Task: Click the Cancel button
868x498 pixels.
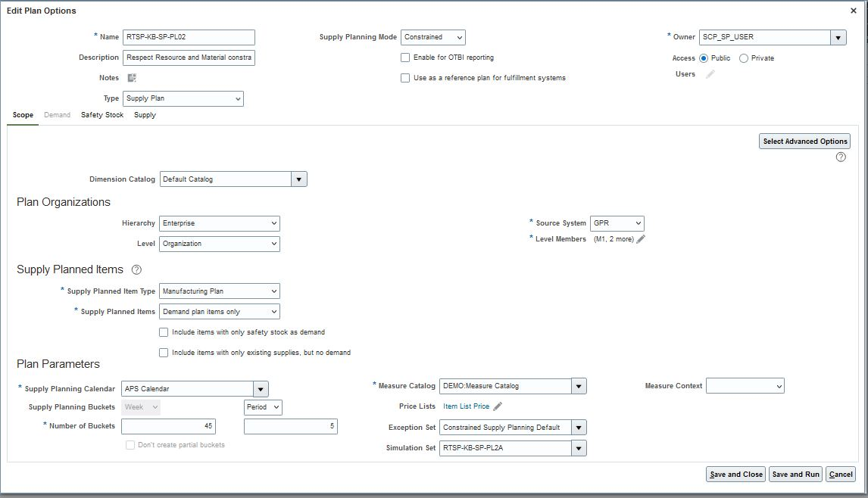Action: [841, 475]
